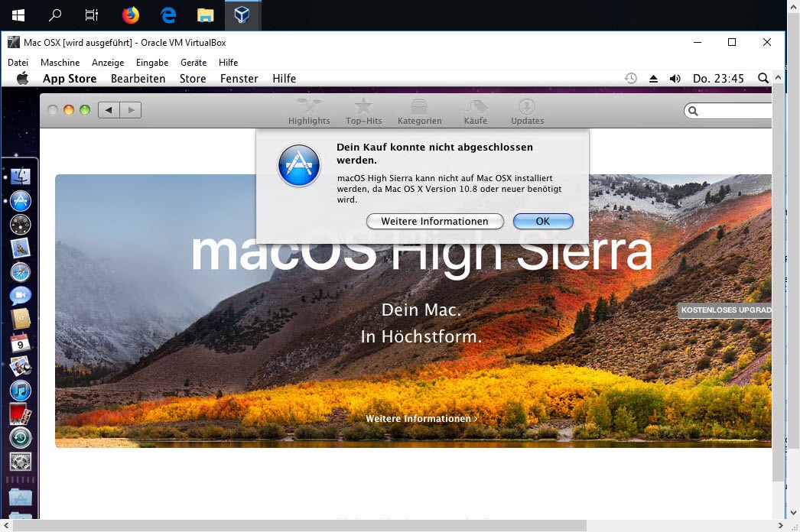Image resolution: width=800 pixels, height=532 pixels.
Task: Open File Explorer from taskbar
Action: [205, 15]
